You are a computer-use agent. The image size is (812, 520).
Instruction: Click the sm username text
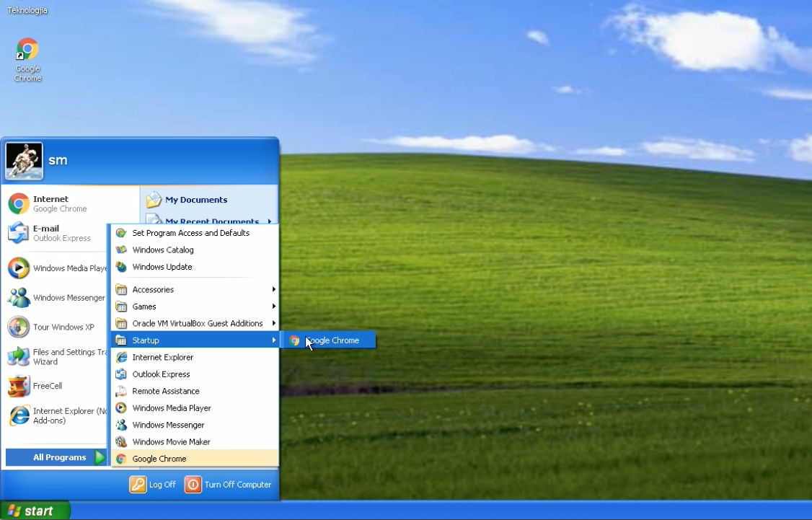[58, 160]
